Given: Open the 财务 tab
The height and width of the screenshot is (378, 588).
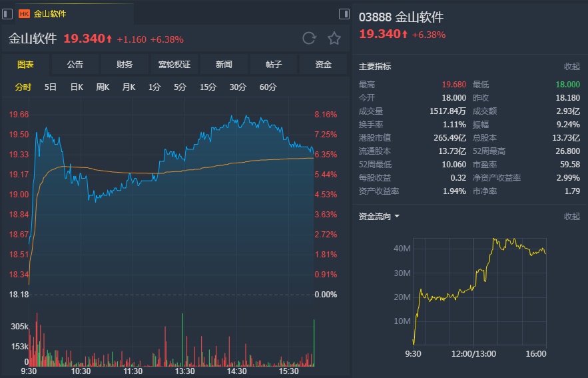Looking at the screenshot, I should (125, 65).
